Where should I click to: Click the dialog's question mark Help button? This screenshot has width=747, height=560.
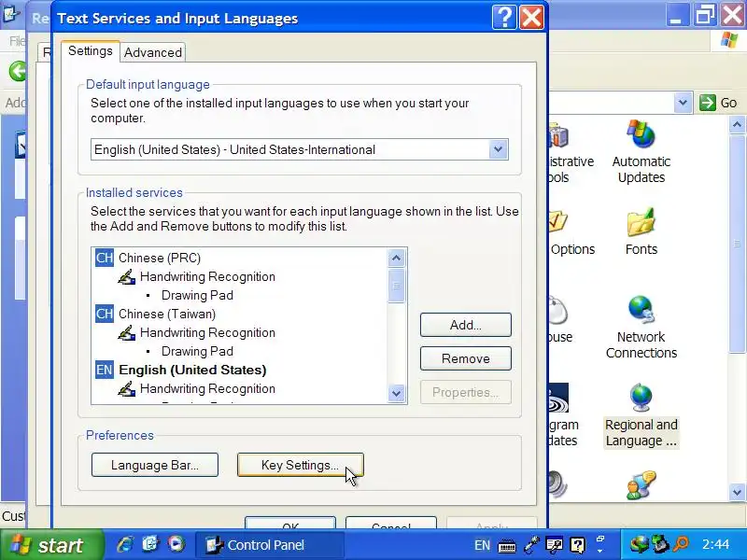pos(504,18)
